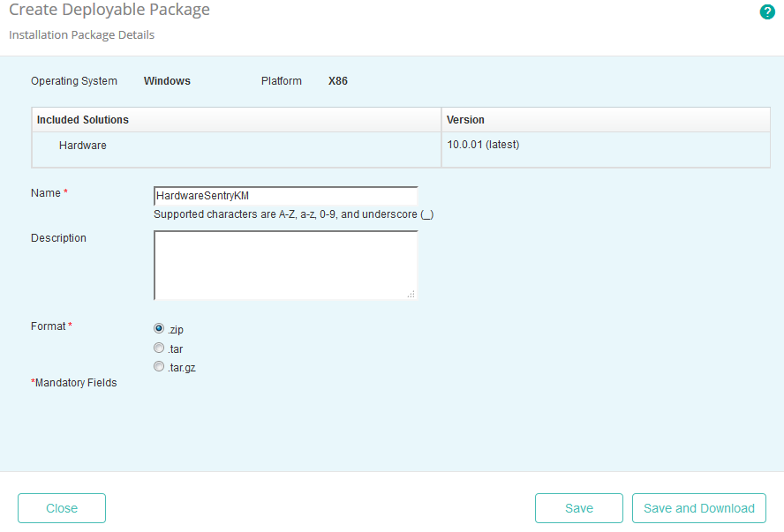Select the .zip format radio button
This screenshot has width=784, height=532.
click(x=159, y=329)
